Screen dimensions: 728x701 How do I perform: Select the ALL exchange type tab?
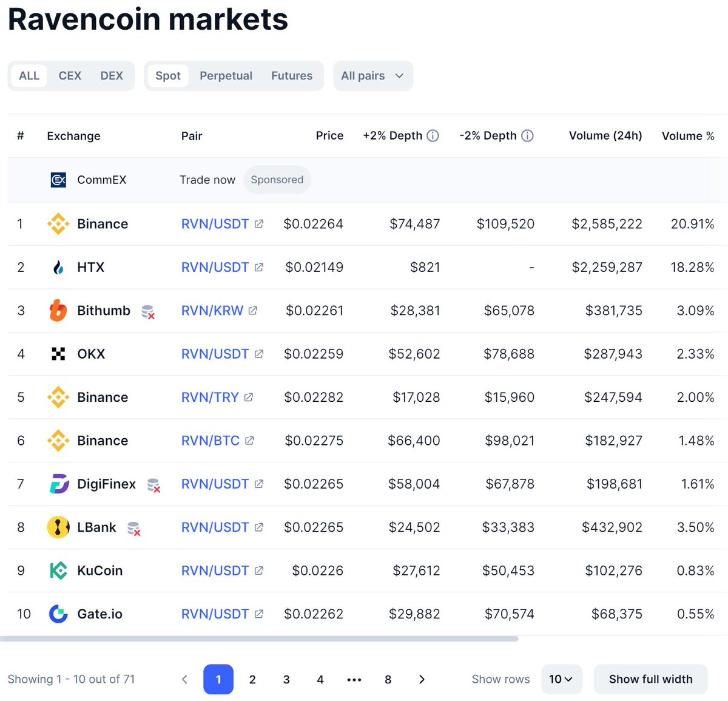[x=29, y=76]
